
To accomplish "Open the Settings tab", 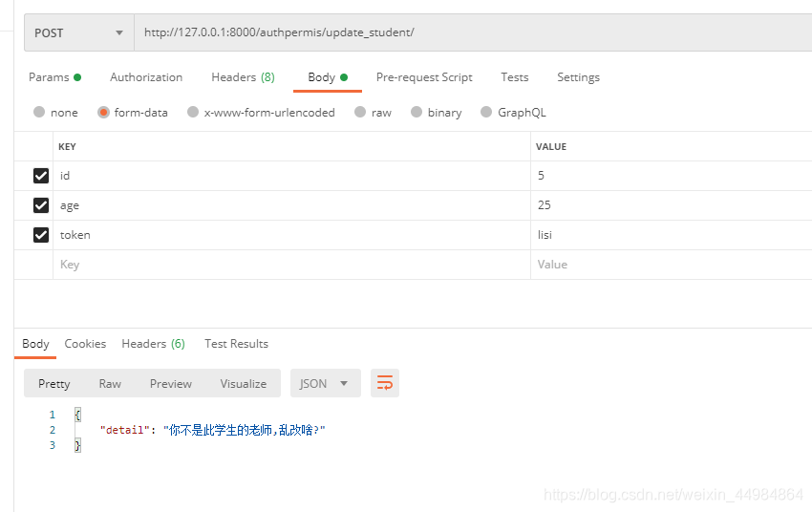I will (578, 77).
